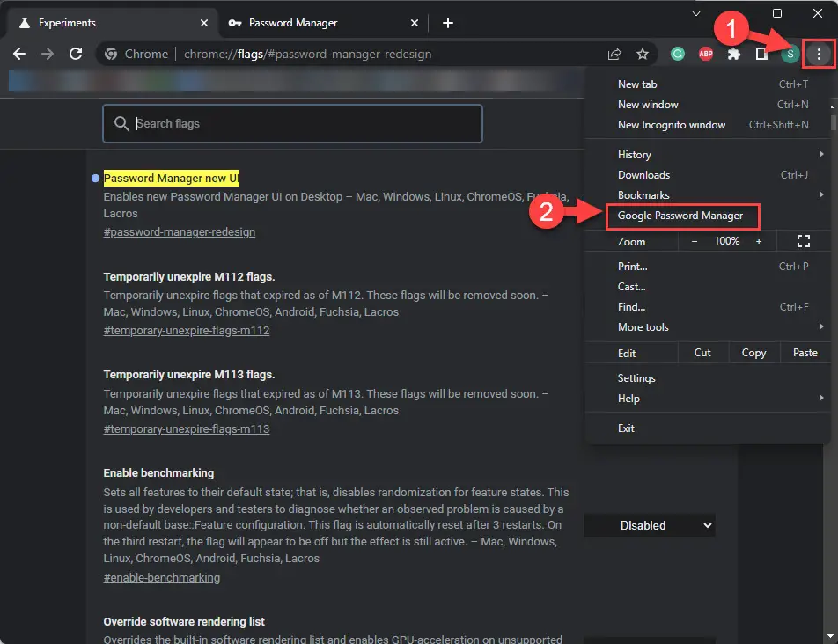Click the Enable benchmarking heading
Viewport: 838px width, 644px height.
tap(158, 473)
